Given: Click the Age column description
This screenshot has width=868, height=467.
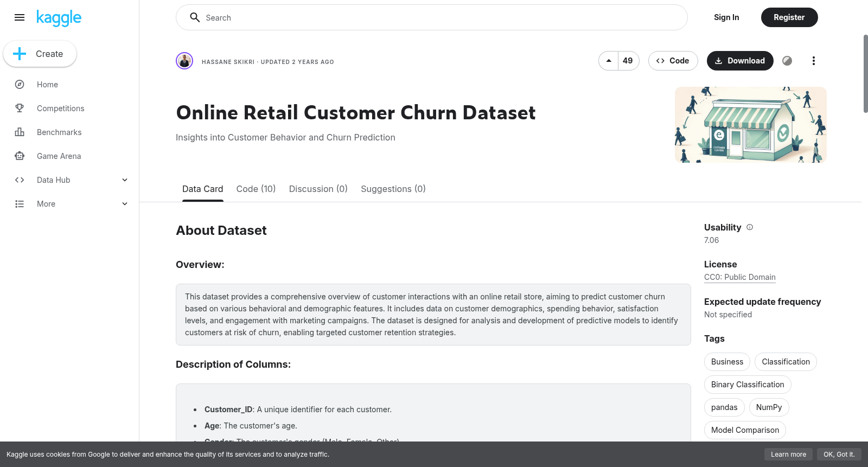Looking at the screenshot, I should [x=251, y=426].
